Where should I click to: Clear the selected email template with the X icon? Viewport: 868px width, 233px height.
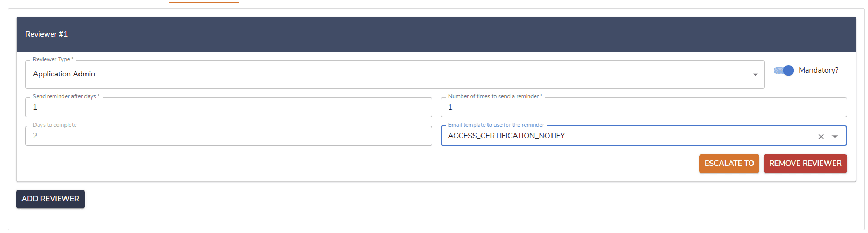[x=821, y=137]
